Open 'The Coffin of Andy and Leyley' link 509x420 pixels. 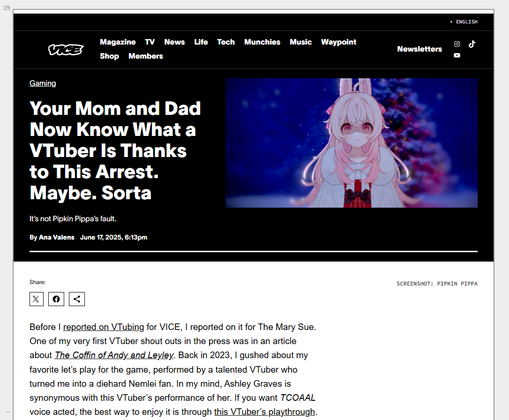coord(114,355)
